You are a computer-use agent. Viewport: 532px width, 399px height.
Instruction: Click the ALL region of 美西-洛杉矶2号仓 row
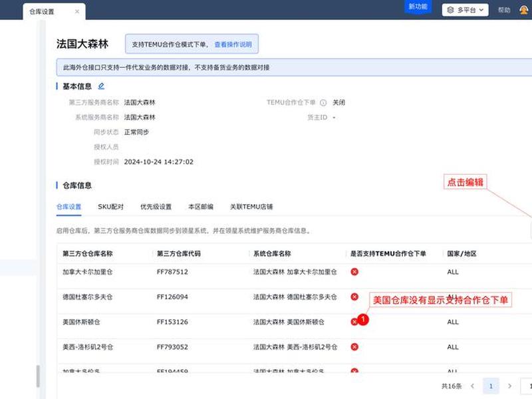click(453, 347)
